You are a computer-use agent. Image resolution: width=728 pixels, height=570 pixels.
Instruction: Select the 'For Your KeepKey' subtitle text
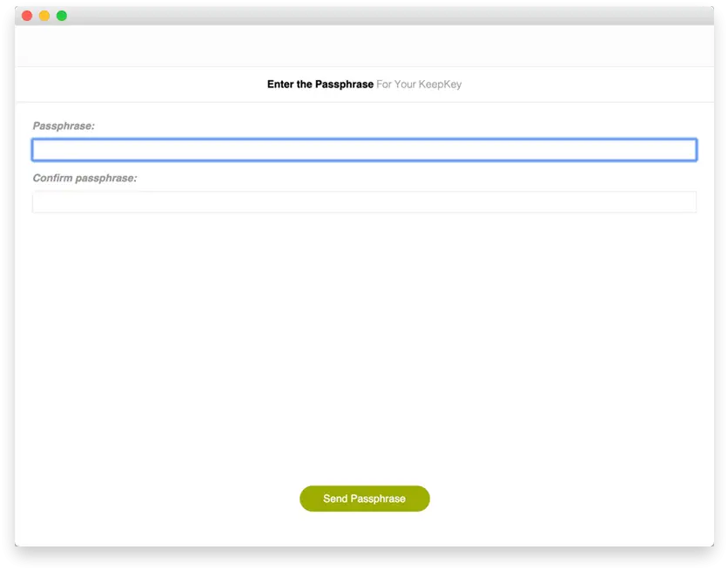click(x=419, y=85)
